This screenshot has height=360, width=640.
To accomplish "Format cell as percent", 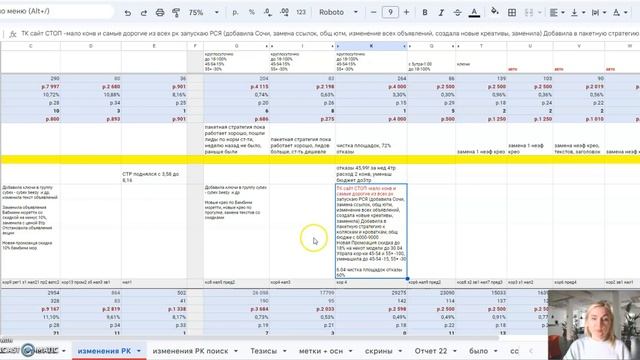I will tap(251, 13).
